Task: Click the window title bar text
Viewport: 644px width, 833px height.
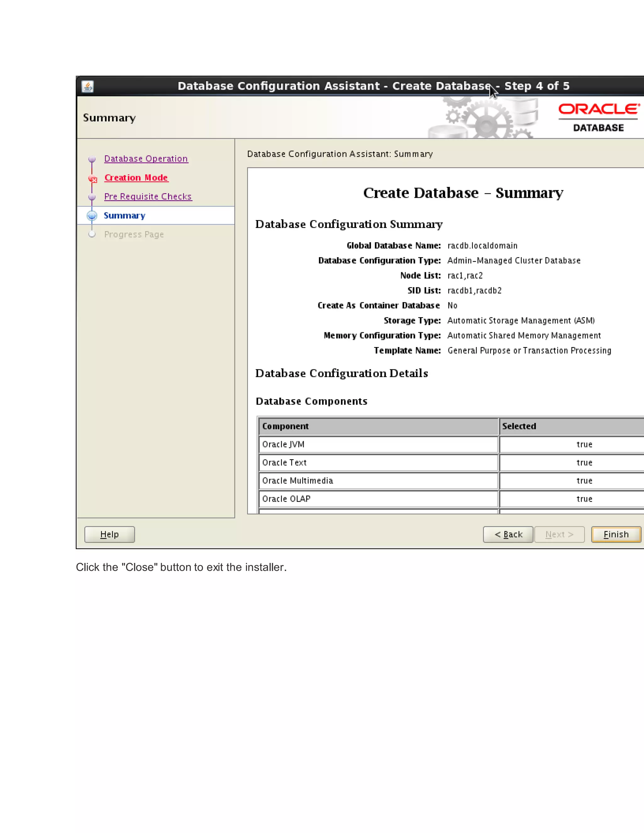Action: [374, 86]
